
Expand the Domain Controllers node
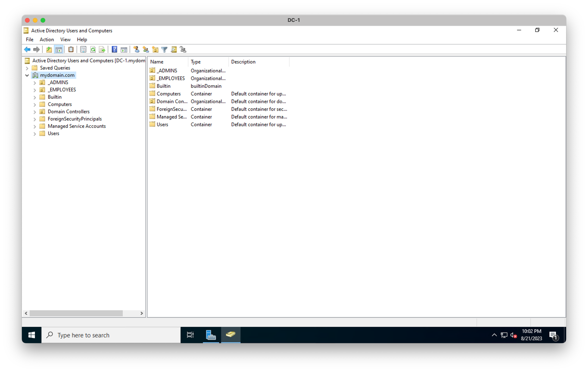click(x=35, y=112)
